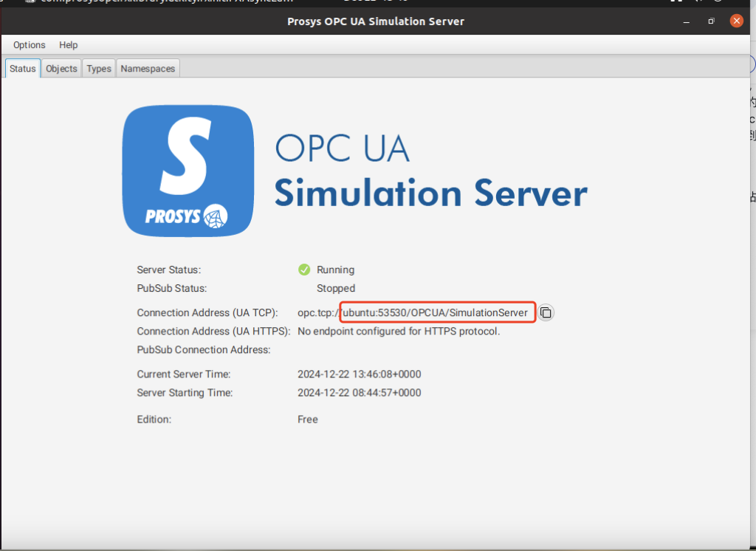Image resolution: width=756 pixels, height=551 pixels.
Task: Click the network indicator in the top panel
Action: point(676,3)
